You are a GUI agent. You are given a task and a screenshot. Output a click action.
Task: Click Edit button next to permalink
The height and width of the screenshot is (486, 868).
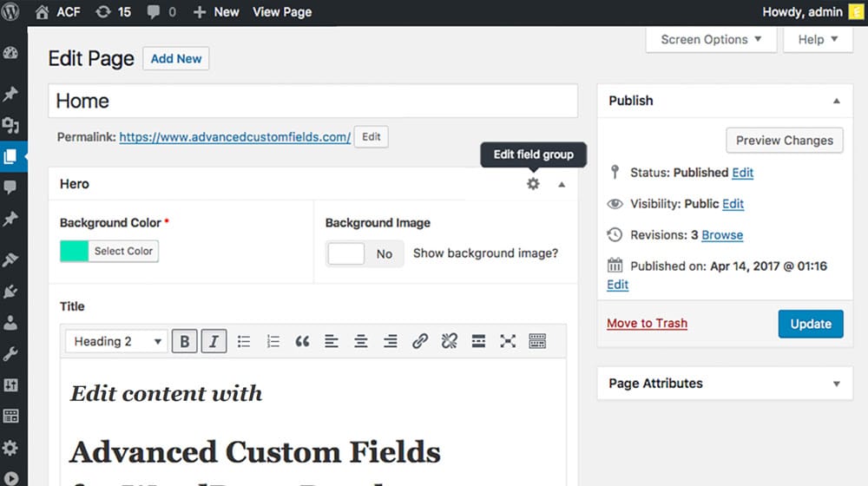tap(371, 137)
